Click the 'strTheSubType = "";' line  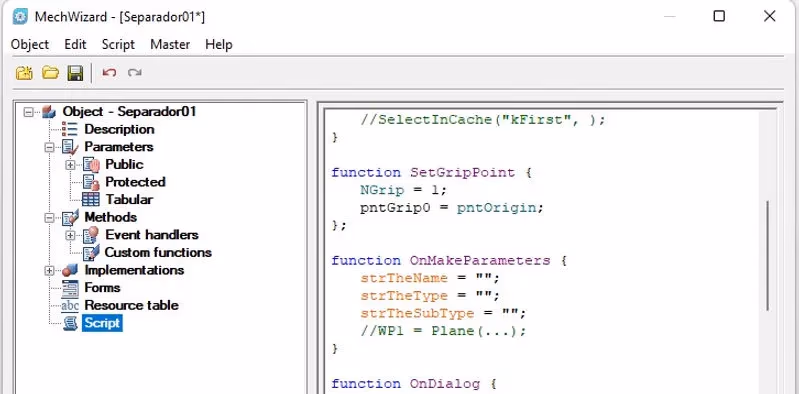[443, 313]
